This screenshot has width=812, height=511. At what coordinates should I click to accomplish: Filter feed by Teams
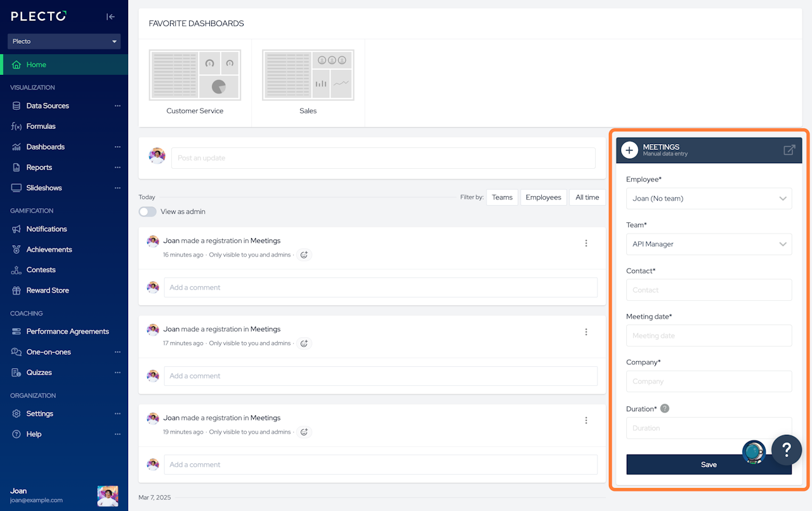502,197
